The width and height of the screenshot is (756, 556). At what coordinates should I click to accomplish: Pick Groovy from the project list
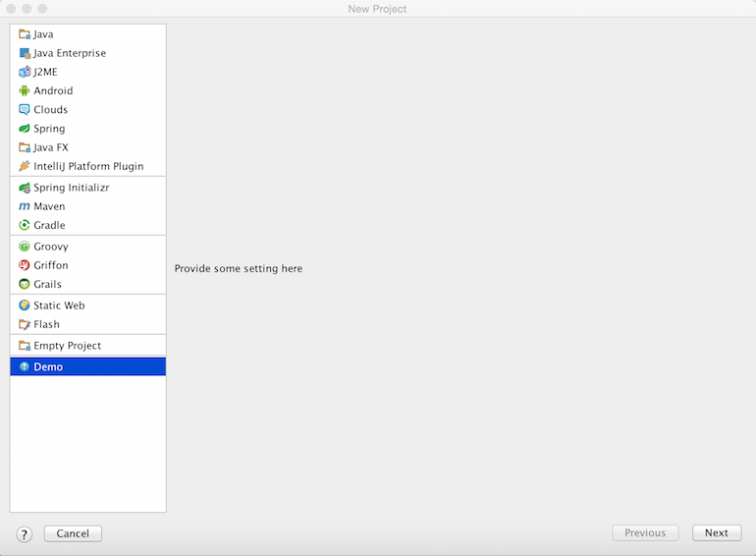51,247
